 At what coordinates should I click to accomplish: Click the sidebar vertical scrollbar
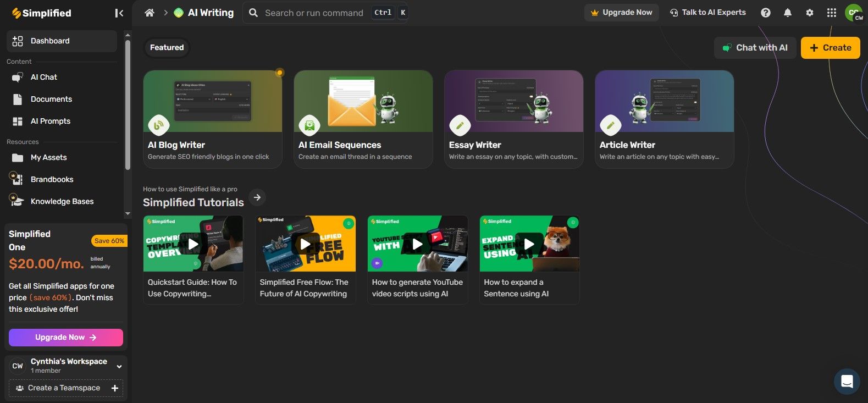point(128,104)
